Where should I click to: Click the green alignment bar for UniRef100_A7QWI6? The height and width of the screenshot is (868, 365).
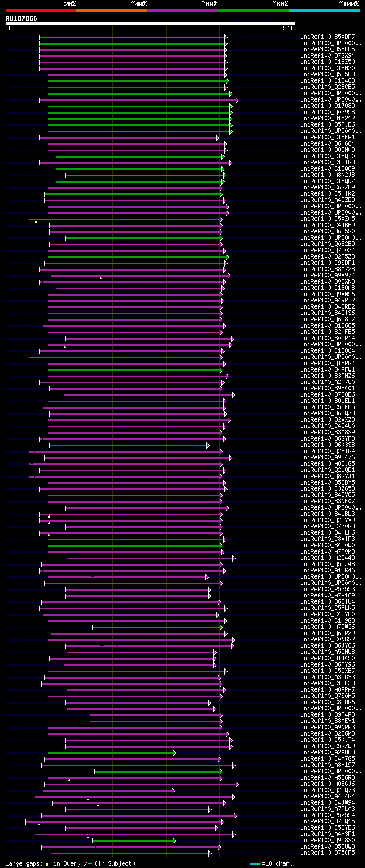click(158, 627)
